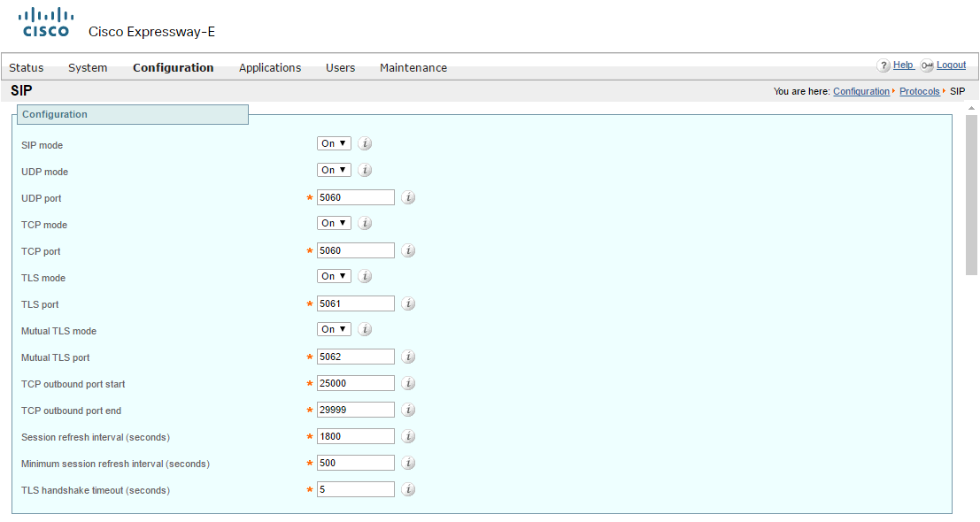Show info for UDP port
This screenshot has height=522, width=980.
tap(408, 197)
